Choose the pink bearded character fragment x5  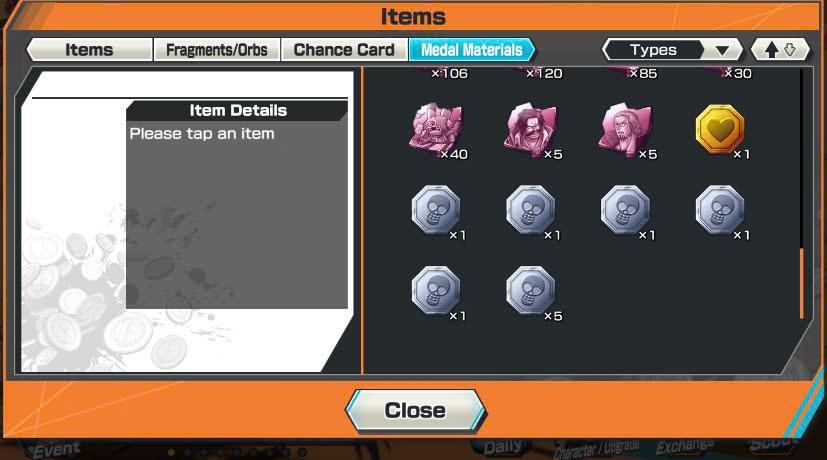click(626, 130)
